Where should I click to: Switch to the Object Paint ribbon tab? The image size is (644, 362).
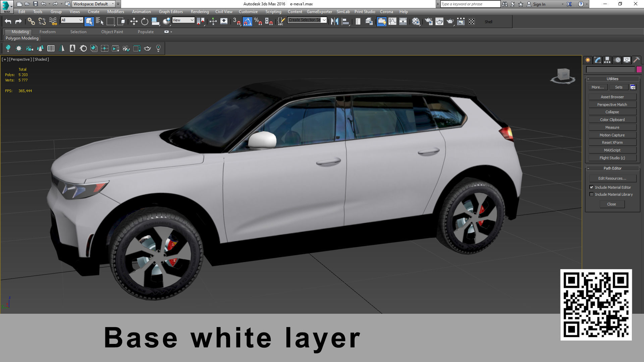(112, 32)
